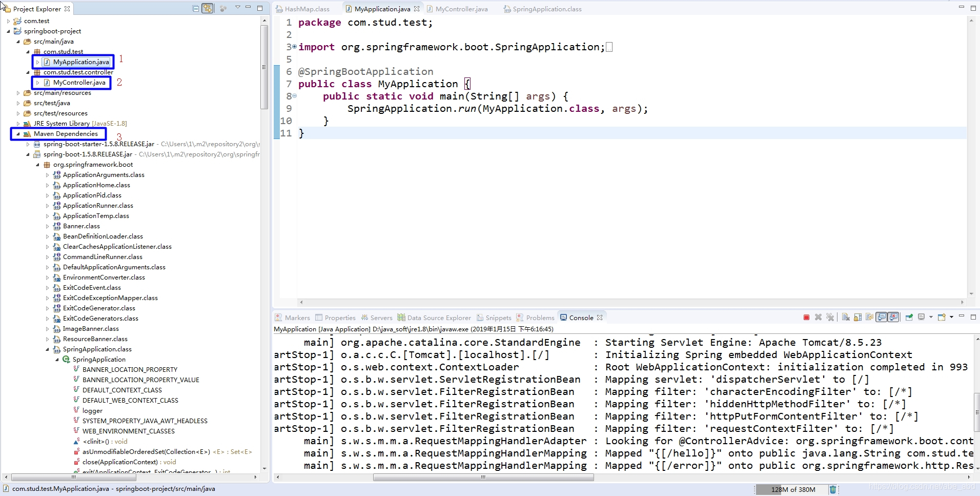Click Remove All Terminated Launches double-X icon
Screen dimensions: 980x496
coord(830,317)
